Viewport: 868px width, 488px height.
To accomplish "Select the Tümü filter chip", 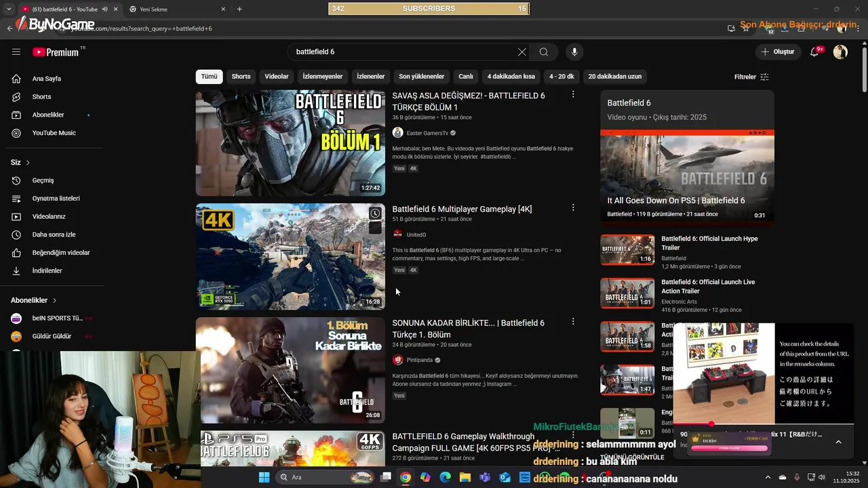I will (x=209, y=77).
